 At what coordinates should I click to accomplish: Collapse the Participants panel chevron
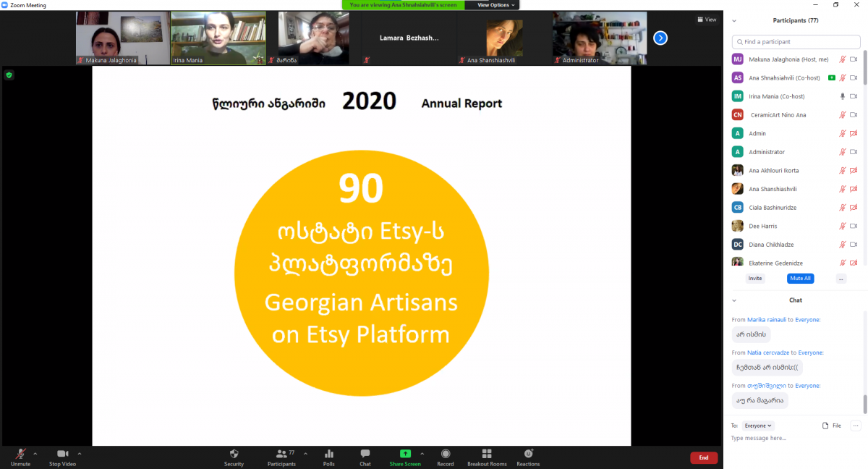pos(734,20)
